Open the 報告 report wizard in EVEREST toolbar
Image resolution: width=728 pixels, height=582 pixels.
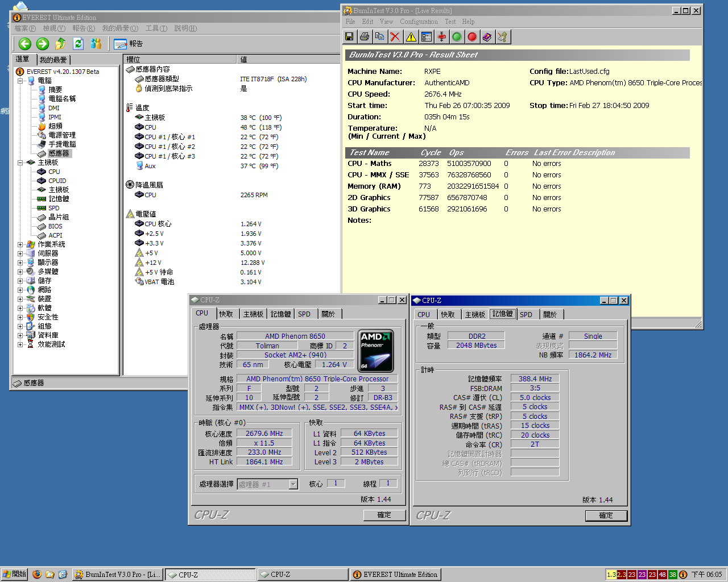coord(128,44)
